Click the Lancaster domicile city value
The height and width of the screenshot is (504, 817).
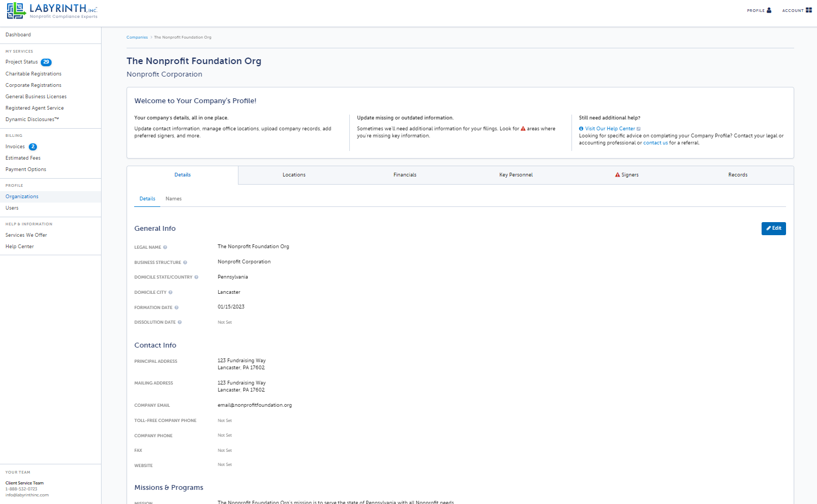pos(229,292)
